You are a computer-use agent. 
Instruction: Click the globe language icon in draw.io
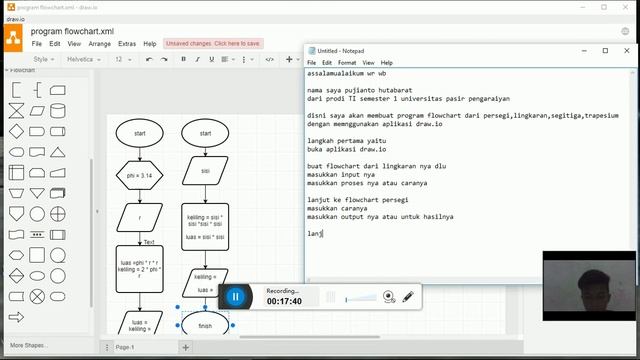(625, 31)
